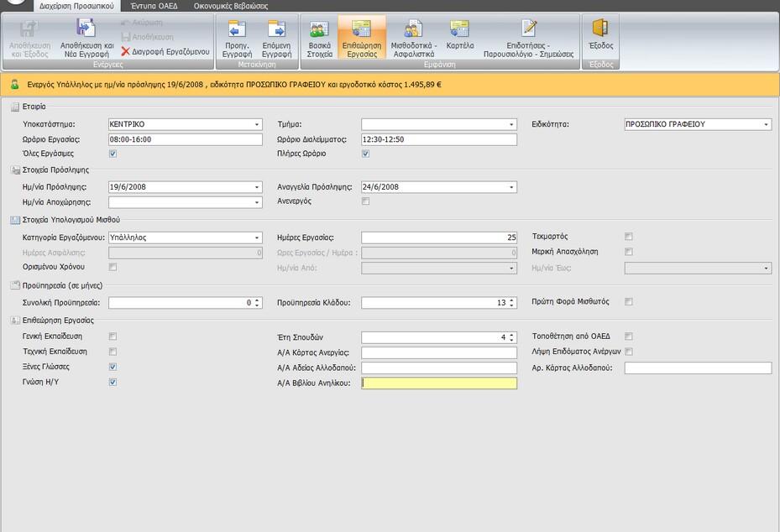The image size is (780, 532).
Task: Click Συνολική Προϋπηρεσία spinner arrows
Action: point(257,302)
